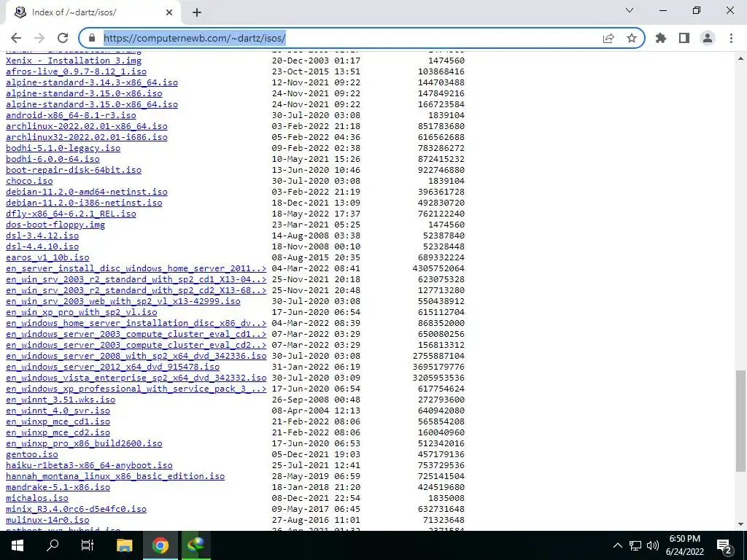Click the forward navigation arrow
This screenshot has height=560, width=747.
(39, 38)
